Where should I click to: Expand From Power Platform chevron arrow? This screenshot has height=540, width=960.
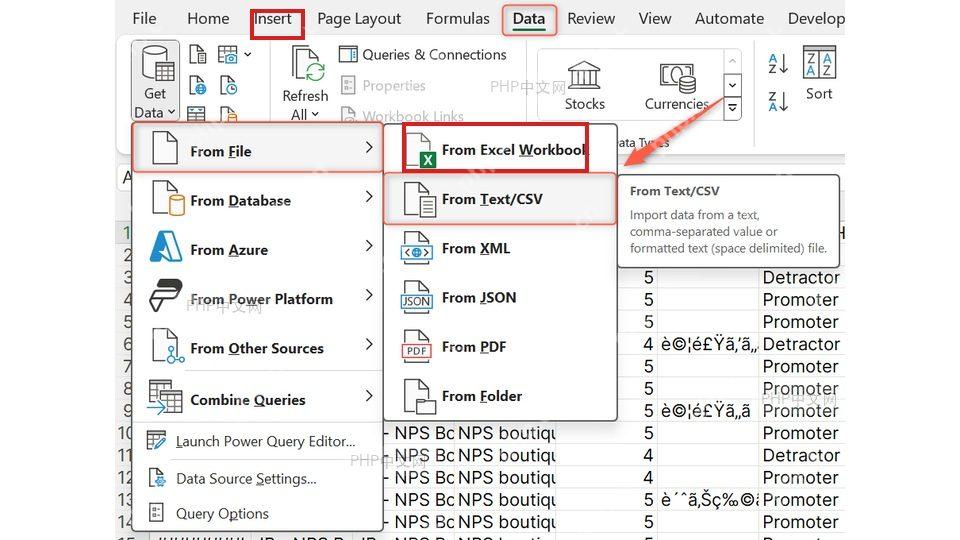point(369,295)
